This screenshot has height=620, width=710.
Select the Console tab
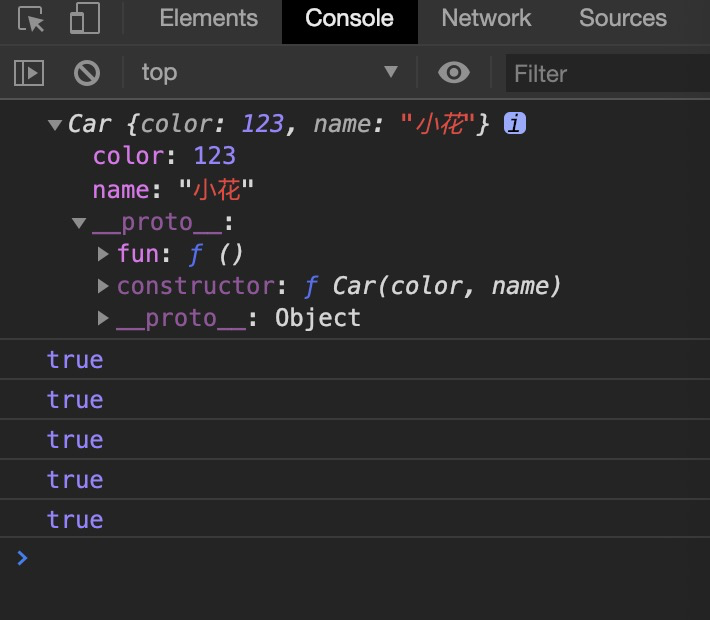[x=349, y=19]
